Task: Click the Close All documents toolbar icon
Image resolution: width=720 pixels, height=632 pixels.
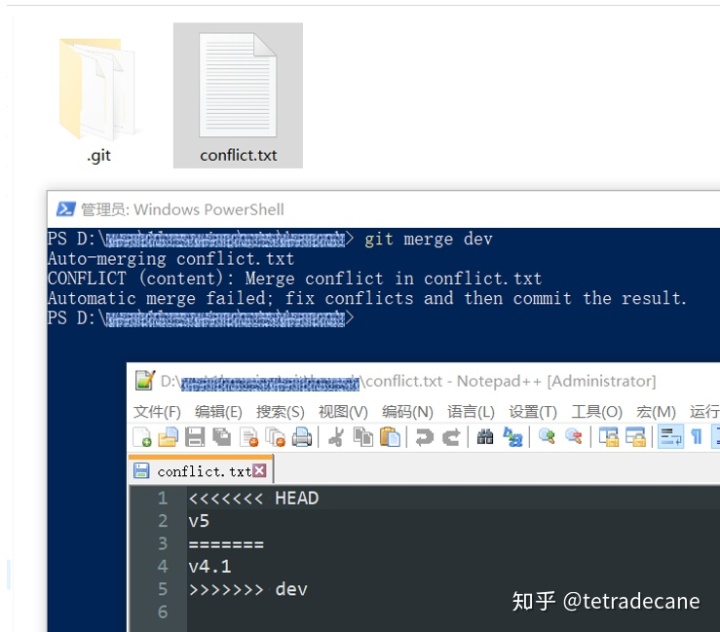Action: click(x=276, y=437)
